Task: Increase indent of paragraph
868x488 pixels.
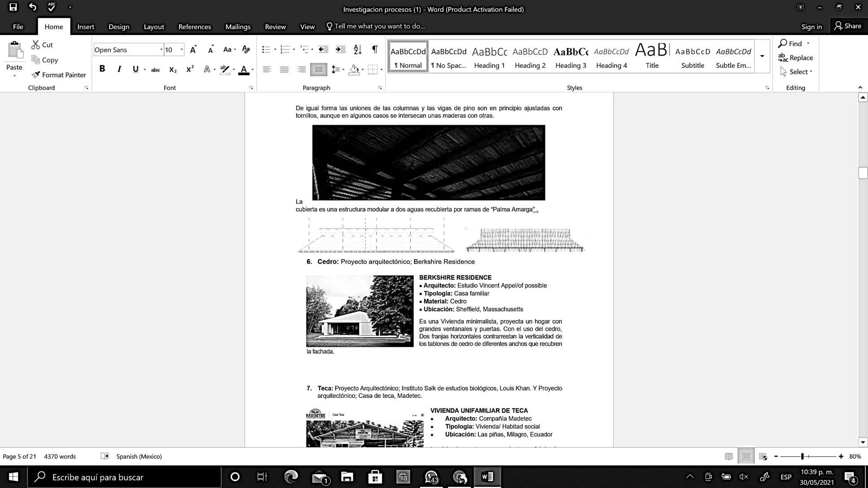Action: coord(340,49)
